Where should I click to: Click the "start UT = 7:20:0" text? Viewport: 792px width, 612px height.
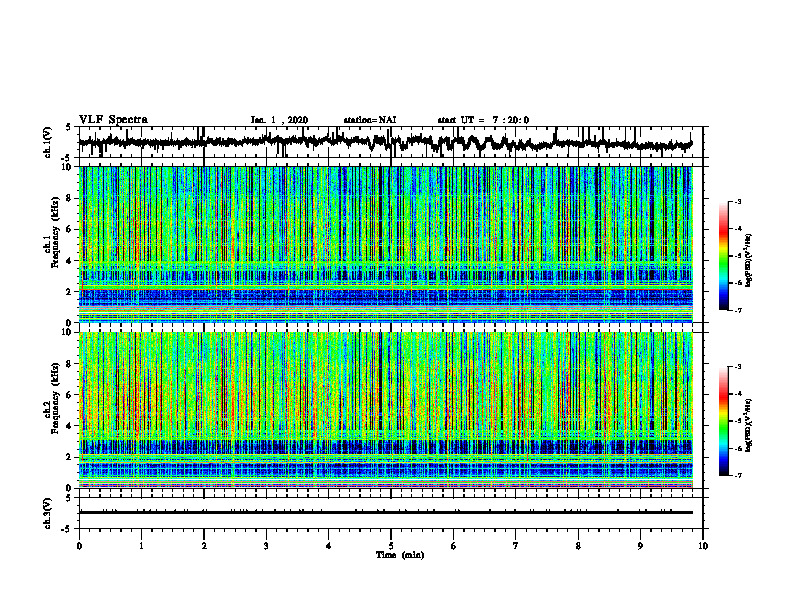point(483,120)
